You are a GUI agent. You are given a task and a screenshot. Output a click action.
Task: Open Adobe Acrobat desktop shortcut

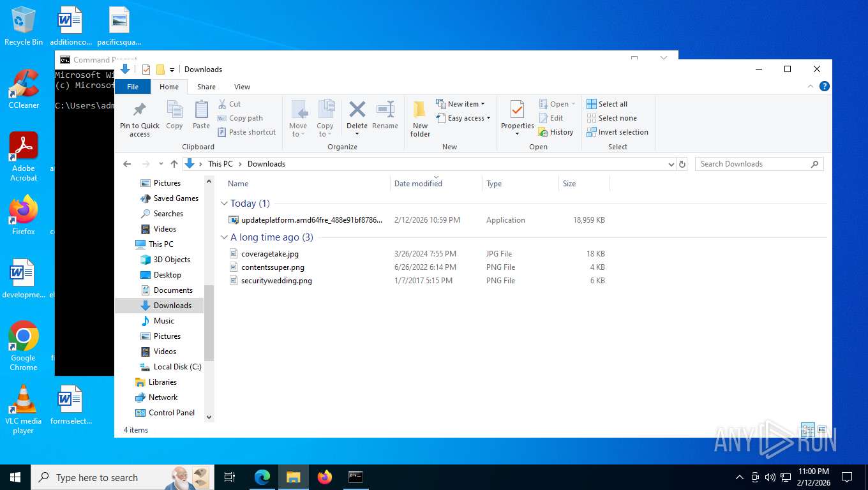tap(24, 157)
